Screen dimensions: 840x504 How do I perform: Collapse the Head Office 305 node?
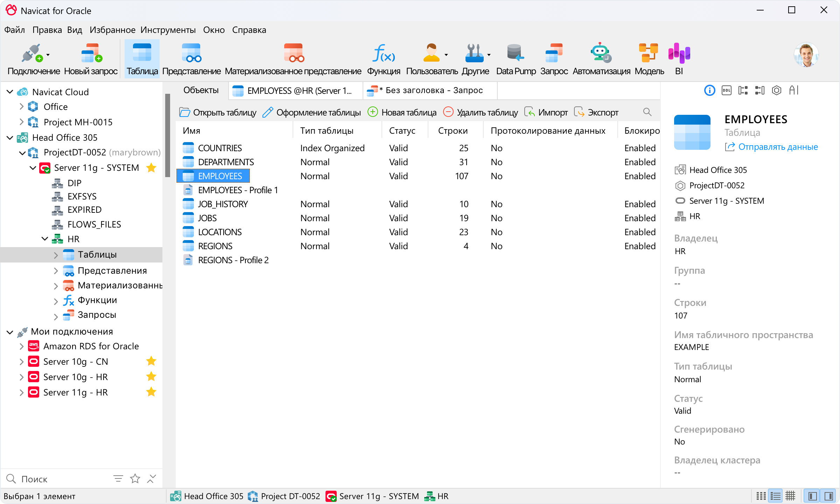click(10, 138)
